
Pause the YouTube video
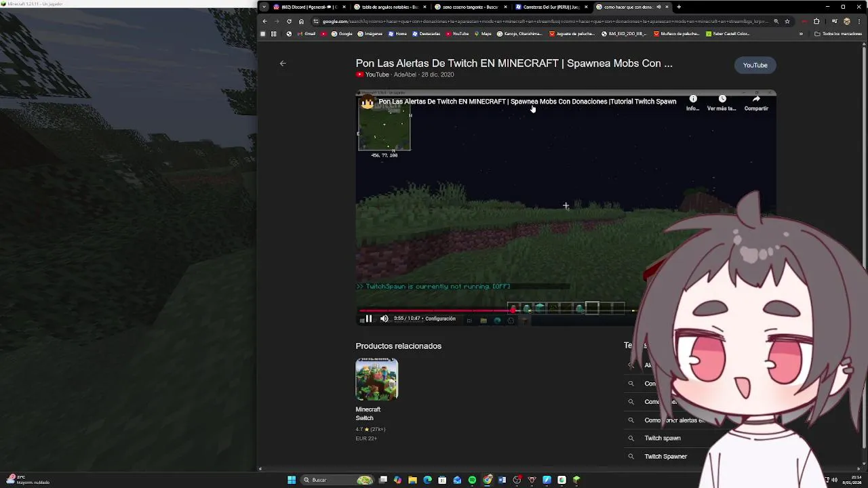(368, 319)
